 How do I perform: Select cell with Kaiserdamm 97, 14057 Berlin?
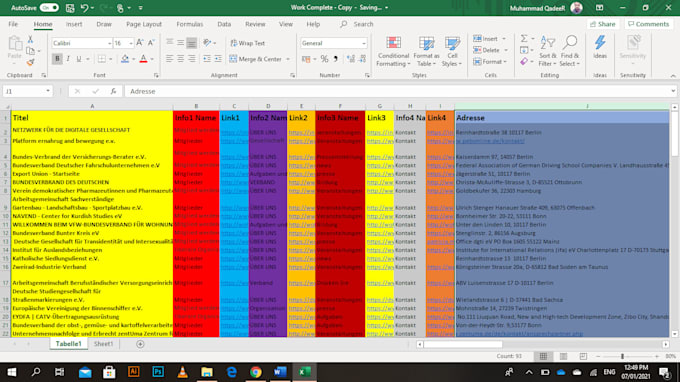point(562,157)
